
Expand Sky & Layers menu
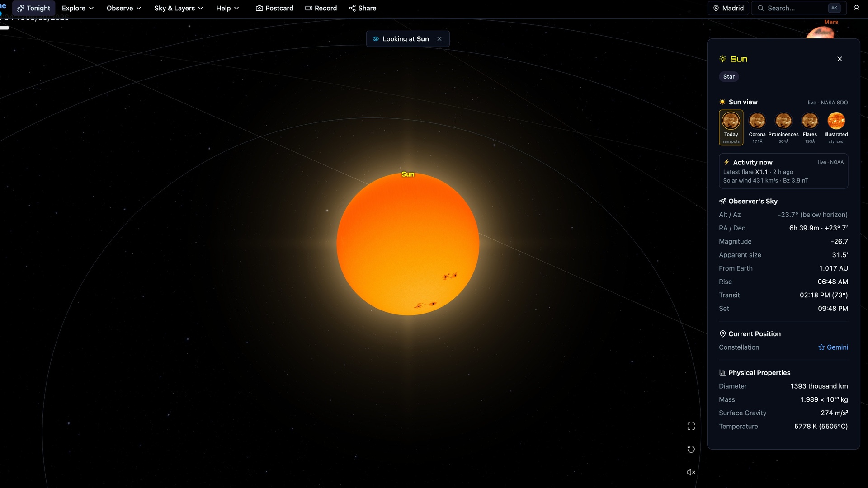179,8
